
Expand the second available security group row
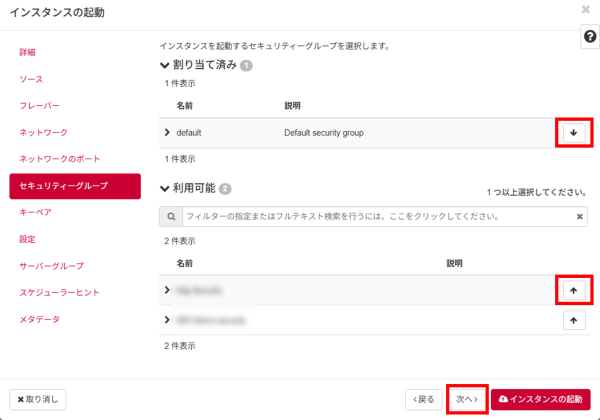(x=167, y=320)
